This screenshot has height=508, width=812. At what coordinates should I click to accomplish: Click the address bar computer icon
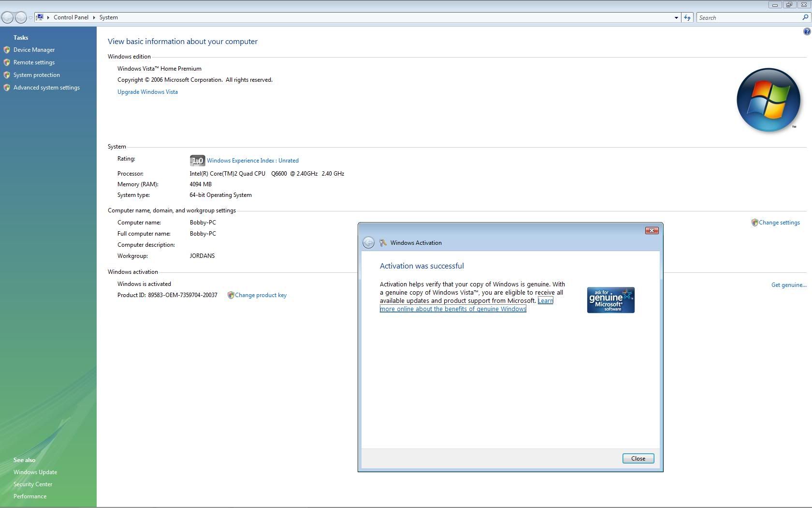click(40, 17)
